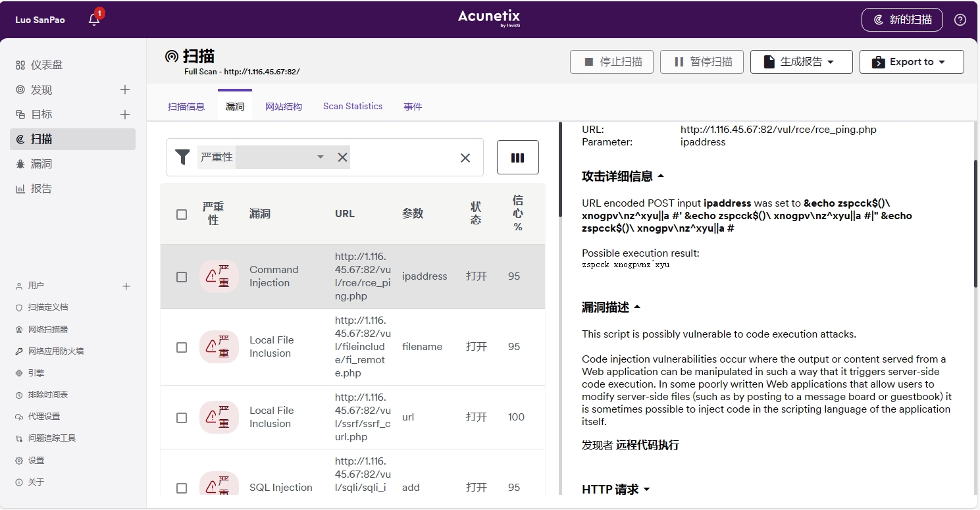This screenshot has width=980, height=510.
Task: Click the 用户 users icon
Action: pos(19,286)
